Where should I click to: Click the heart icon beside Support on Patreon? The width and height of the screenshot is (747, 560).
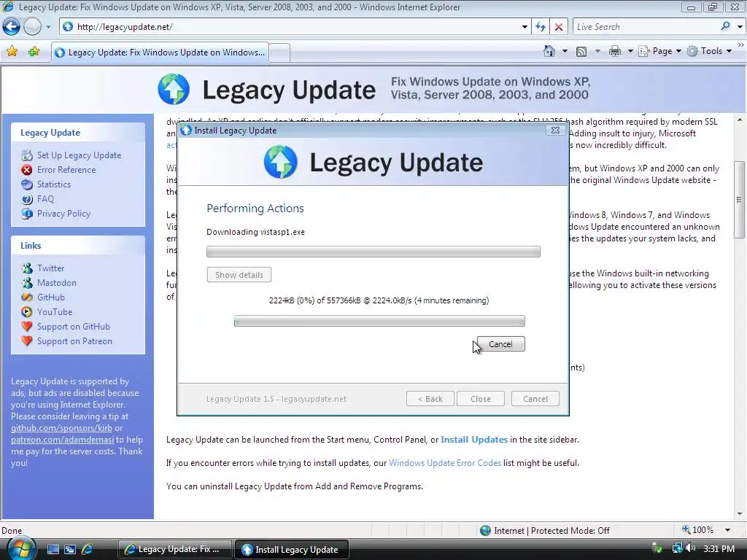point(27,341)
